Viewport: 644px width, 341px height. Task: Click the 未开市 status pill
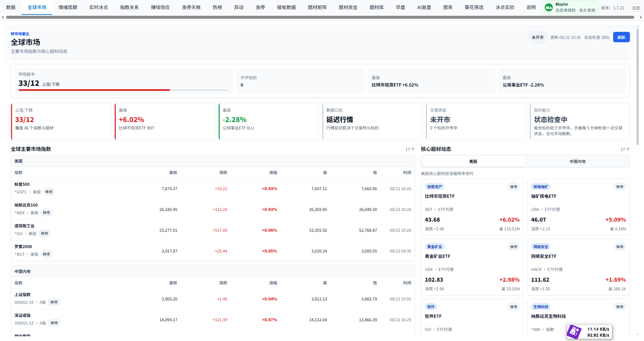537,37
